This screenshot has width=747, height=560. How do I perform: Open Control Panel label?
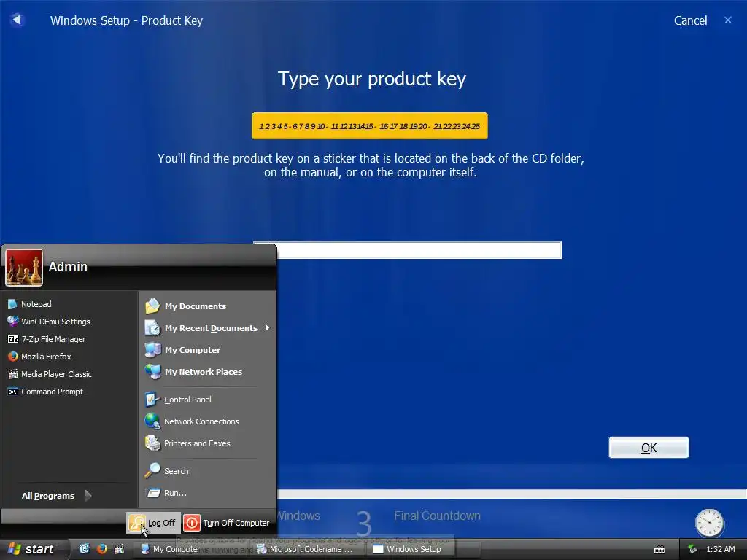pyautogui.click(x=187, y=400)
